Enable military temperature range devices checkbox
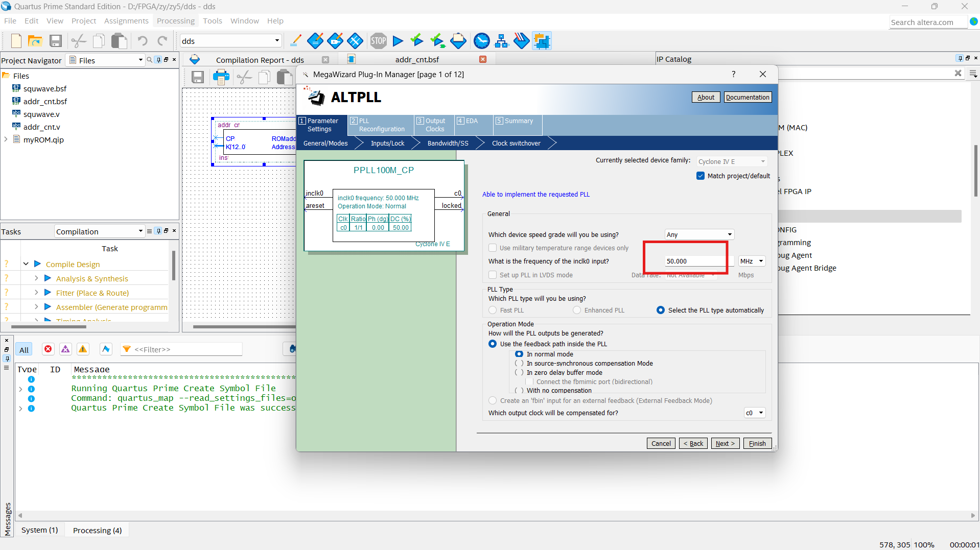Viewport: 980px width, 550px height. coord(493,248)
